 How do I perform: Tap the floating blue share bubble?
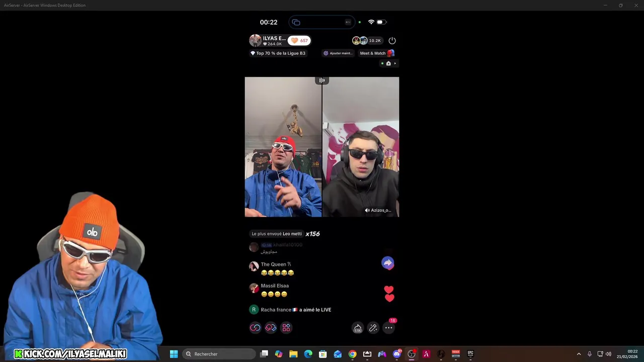pyautogui.click(x=387, y=263)
